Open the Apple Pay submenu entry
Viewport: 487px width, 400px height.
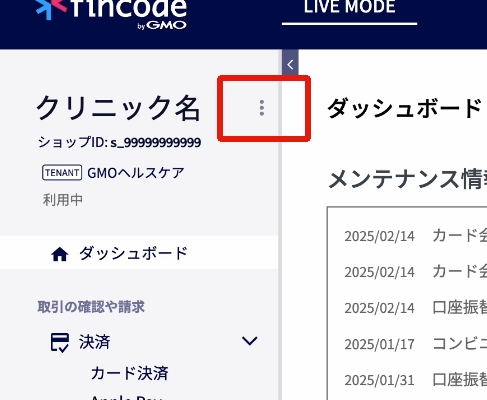pyautogui.click(x=127, y=397)
